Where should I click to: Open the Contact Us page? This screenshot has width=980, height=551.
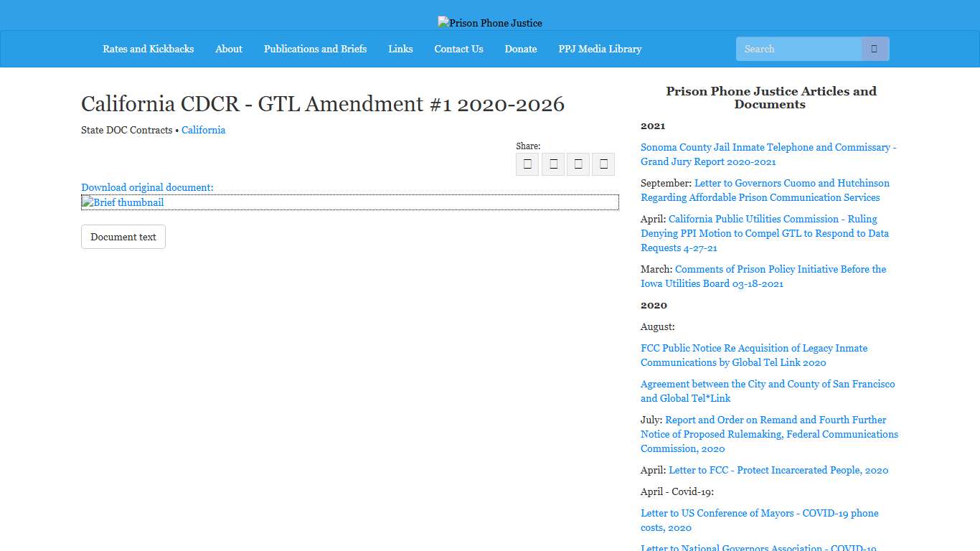458,49
